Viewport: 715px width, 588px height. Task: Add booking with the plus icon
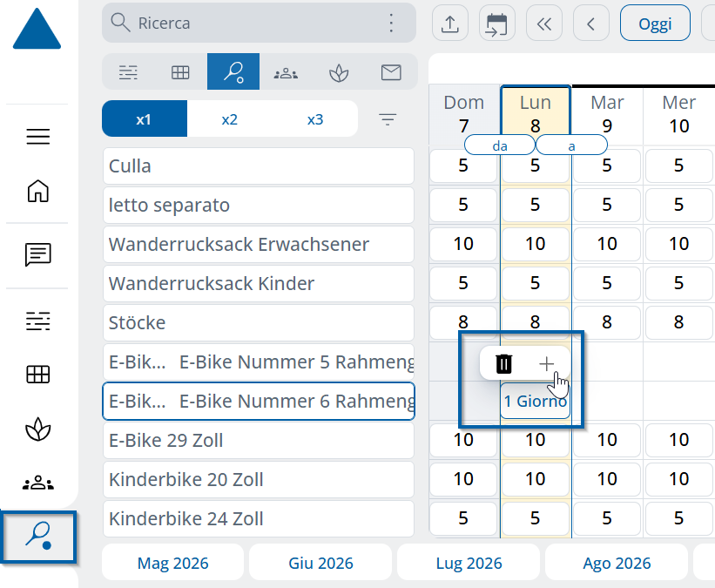[546, 364]
